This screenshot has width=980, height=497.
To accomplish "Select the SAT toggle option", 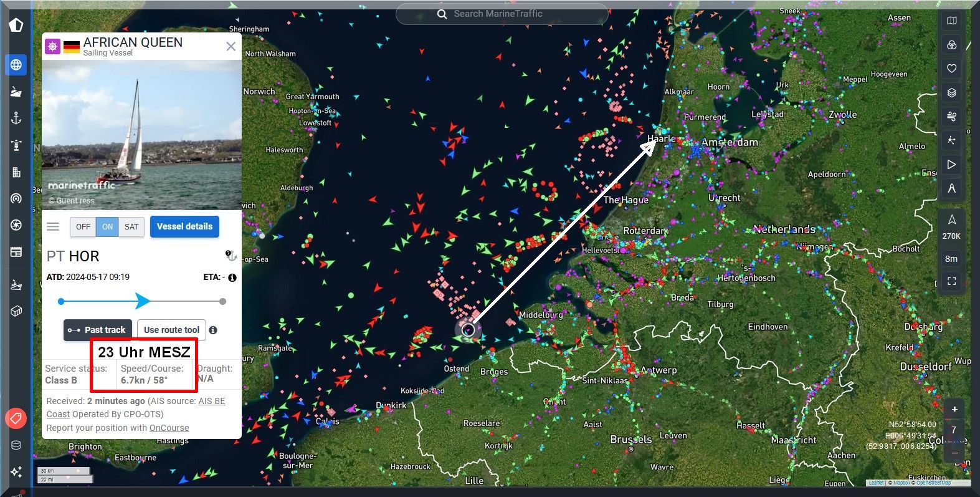I will click(131, 226).
